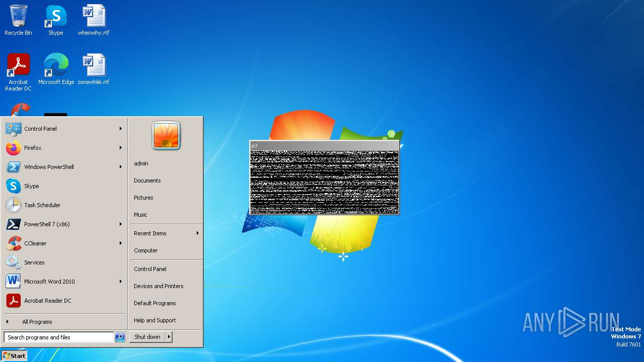Open the Acrobat Reader DC desktop icon
Image resolution: width=644 pixels, height=362 pixels.
pos(18,72)
